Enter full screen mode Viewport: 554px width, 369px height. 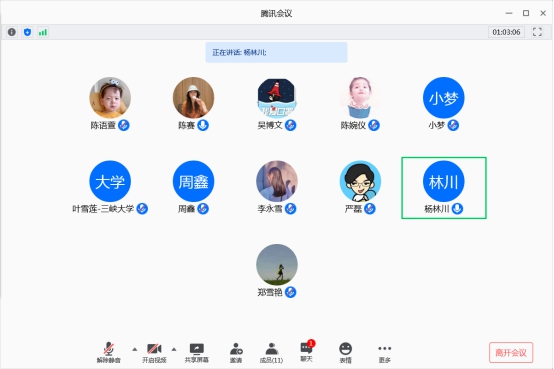point(537,32)
